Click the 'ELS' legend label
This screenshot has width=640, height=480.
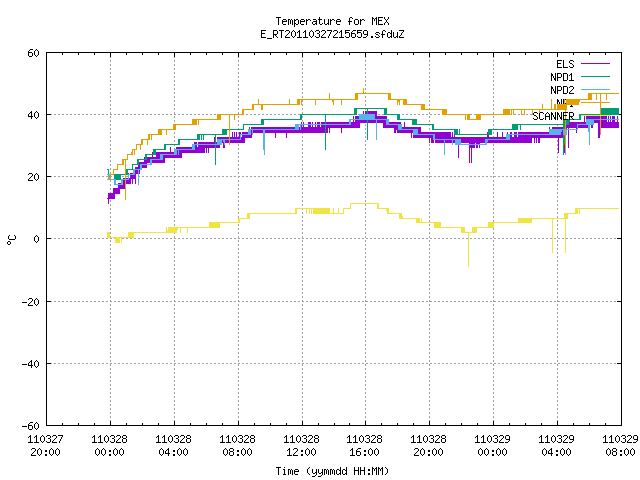pos(565,64)
